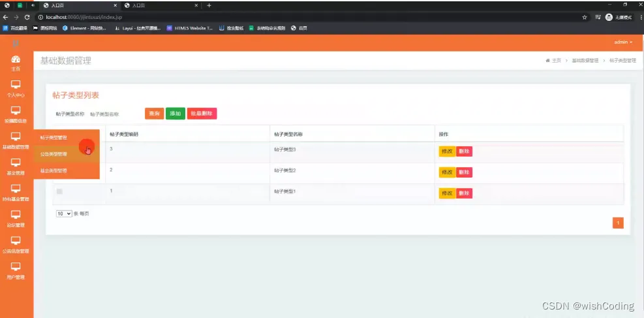Screen dimensions: 644x318
Task: Open the 公告信息管理 sidebar icon
Action: click(16, 241)
